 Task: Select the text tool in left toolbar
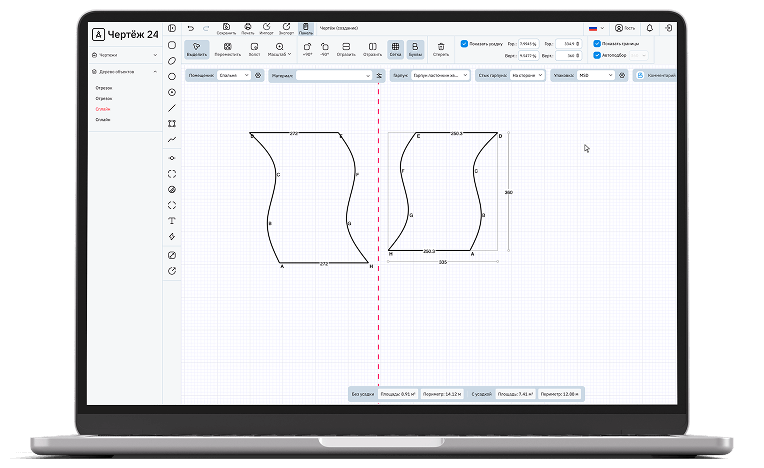172,220
